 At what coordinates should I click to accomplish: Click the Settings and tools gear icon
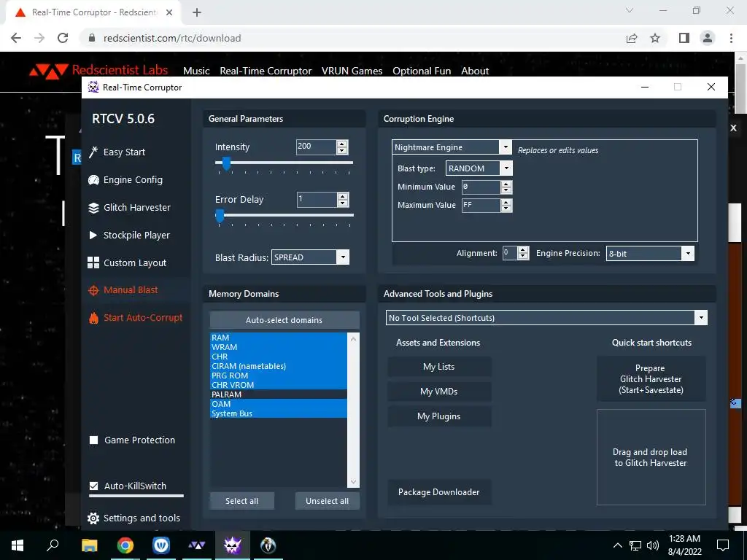pyautogui.click(x=93, y=518)
